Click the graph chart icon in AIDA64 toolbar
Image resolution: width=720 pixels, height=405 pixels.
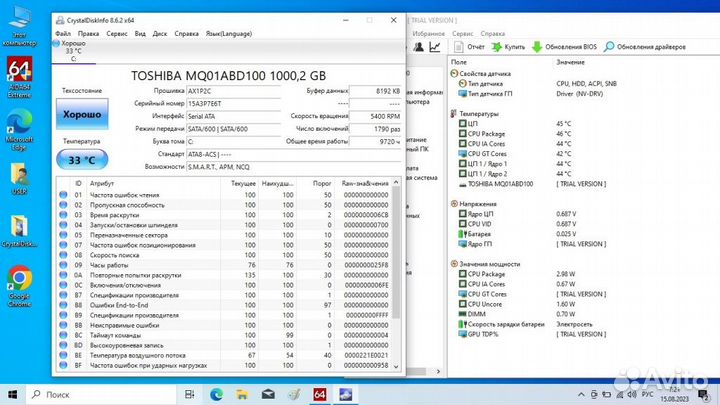(435, 47)
